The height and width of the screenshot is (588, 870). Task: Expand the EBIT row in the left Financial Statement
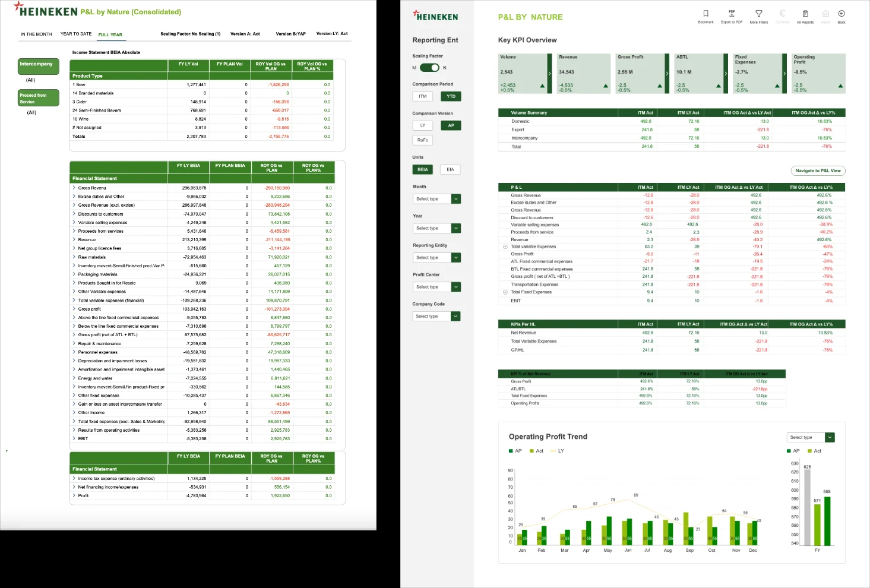click(x=74, y=438)
